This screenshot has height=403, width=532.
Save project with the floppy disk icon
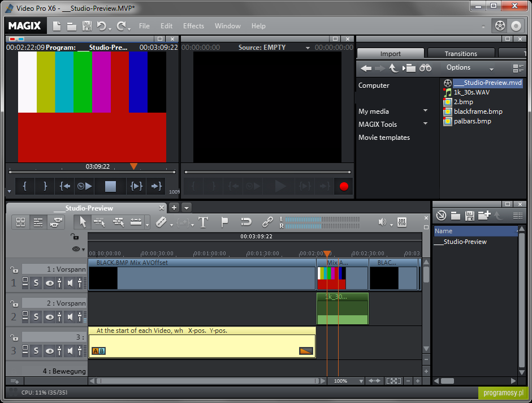click(87, 26)
